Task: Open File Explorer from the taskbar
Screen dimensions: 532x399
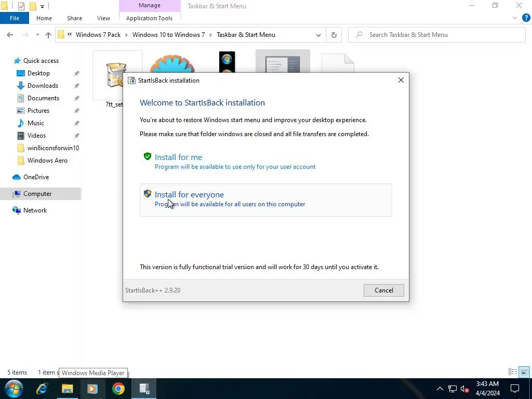Action: coord(67,389)
